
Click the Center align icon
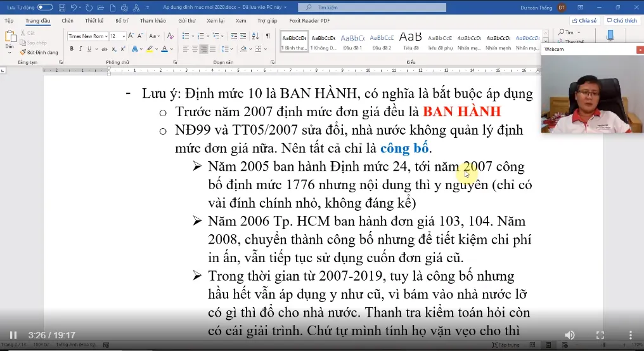(195, 49)
